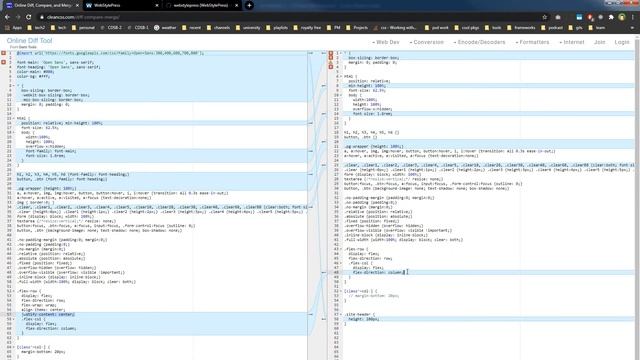
Task: Copy right height line 58 change to left
Action: pos(324,319)
